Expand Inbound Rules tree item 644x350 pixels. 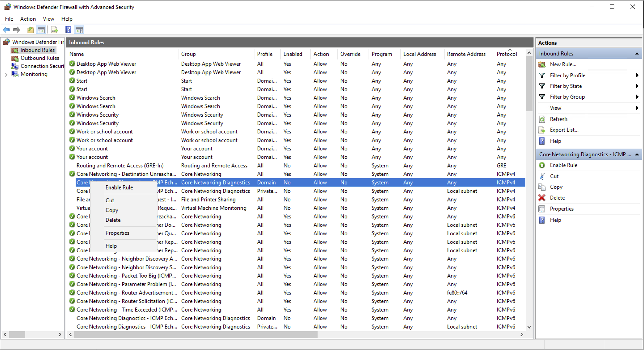coord(38,50)
